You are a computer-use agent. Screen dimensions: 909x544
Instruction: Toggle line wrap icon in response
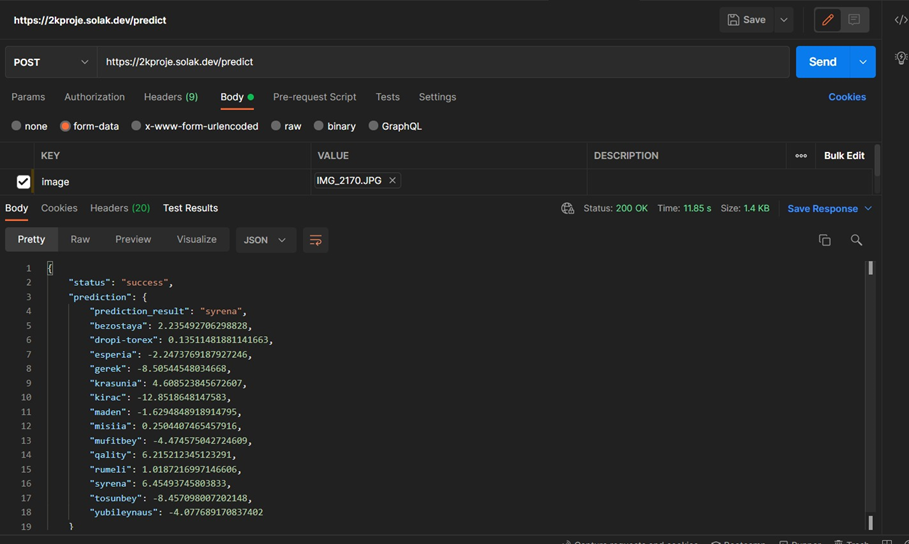pos(315,240)
